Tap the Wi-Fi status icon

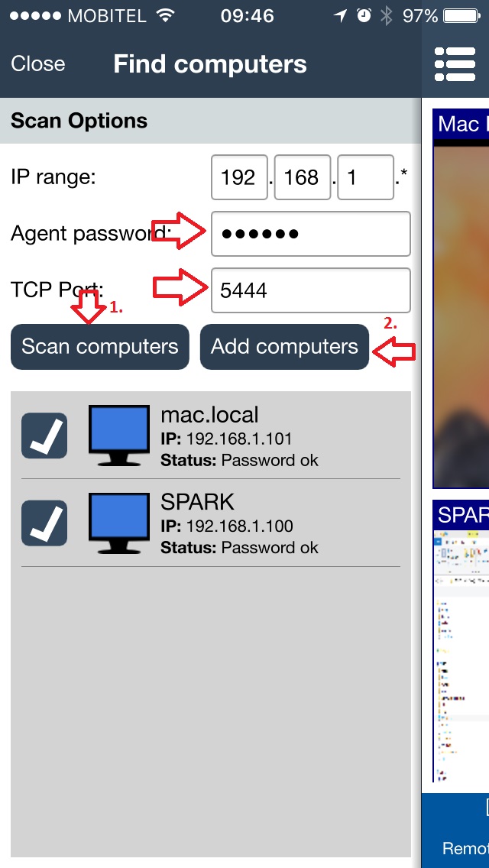(166, 15)
